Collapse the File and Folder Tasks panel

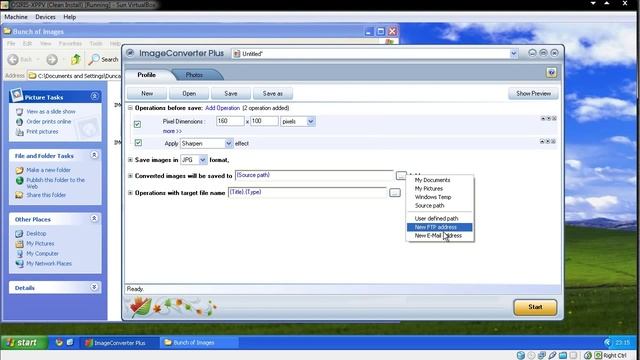point(94,155)
